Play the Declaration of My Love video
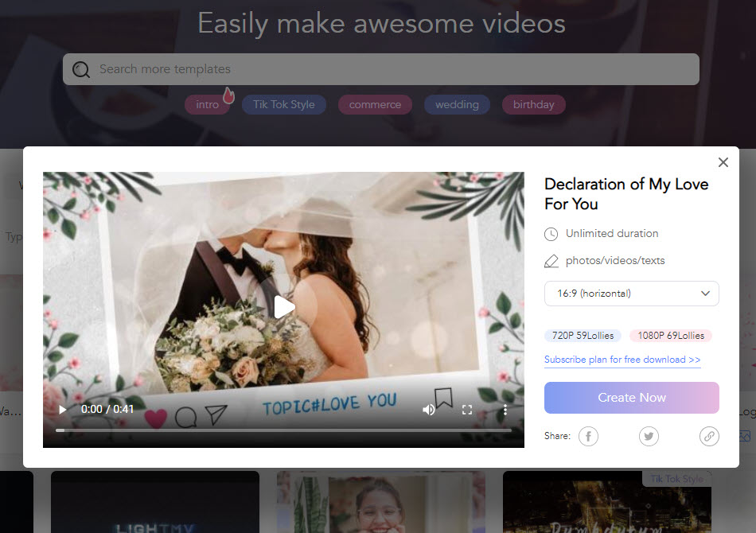Screen dimensions: 756x533 pos(284,306)
